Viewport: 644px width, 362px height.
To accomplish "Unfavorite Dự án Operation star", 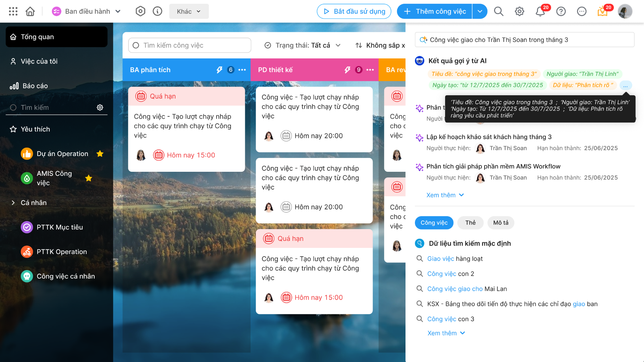I will pos(100,154).
